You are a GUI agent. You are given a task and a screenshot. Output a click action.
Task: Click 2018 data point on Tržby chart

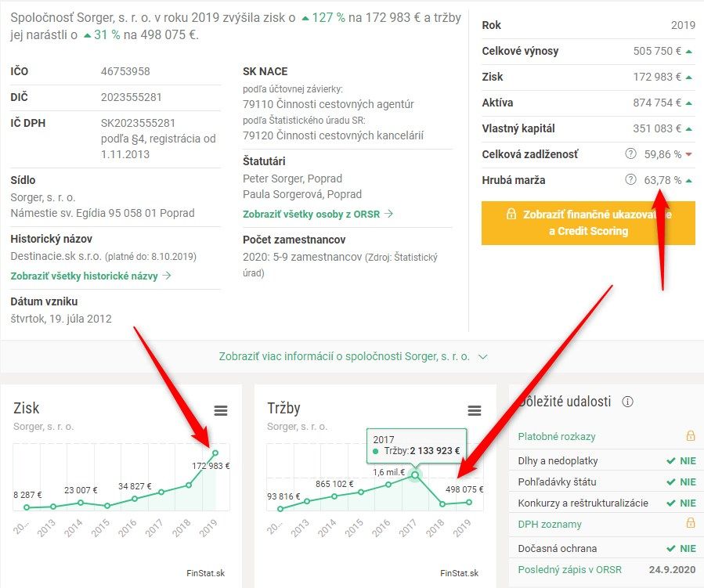(x=442, y=504)
